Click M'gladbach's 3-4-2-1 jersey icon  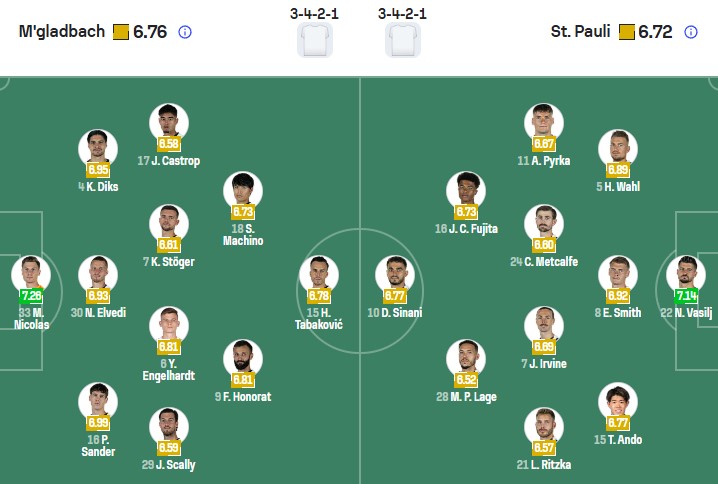click(x=315, y=41)
